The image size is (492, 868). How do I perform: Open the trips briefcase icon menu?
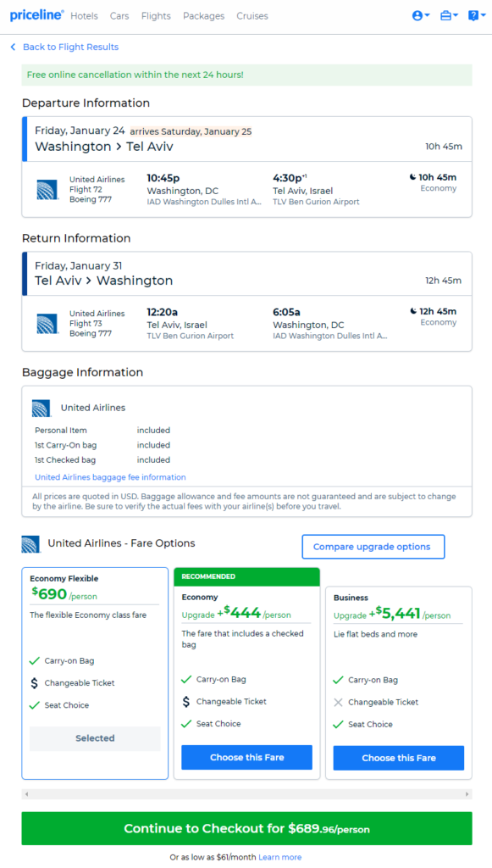pos(448,16)
